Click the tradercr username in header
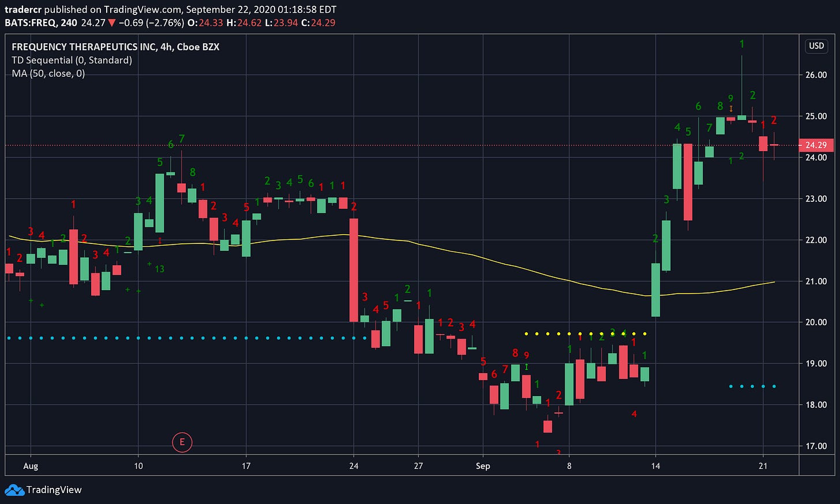Viewport: 840px width, 504px height. (x=23, y=10)
